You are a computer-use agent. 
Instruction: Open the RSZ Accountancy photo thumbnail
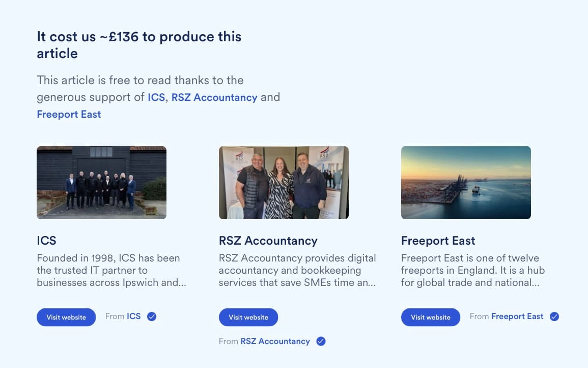tap(284, 182)
